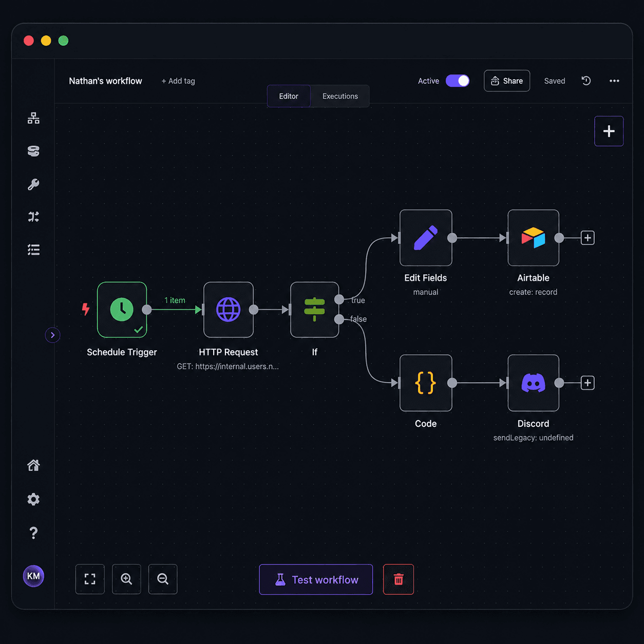The image size is (644, 644).
Task: Click the If node true output connector
Action: pos(339,299)
